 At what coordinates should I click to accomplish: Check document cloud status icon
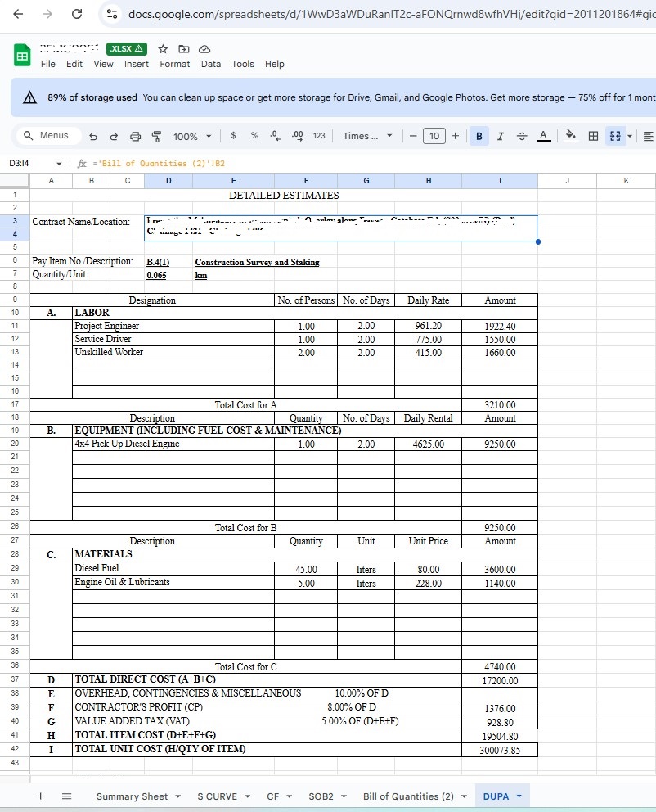point(204,48)
